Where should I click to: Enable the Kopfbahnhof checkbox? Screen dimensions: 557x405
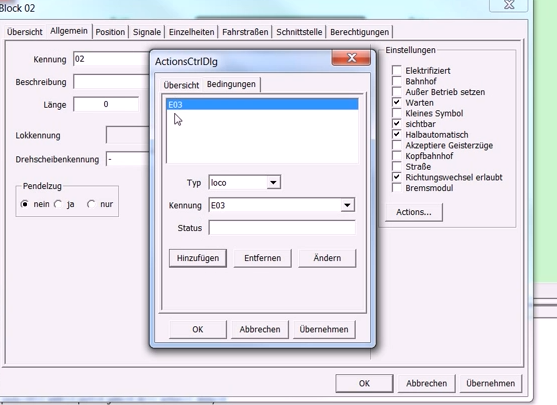396,156
